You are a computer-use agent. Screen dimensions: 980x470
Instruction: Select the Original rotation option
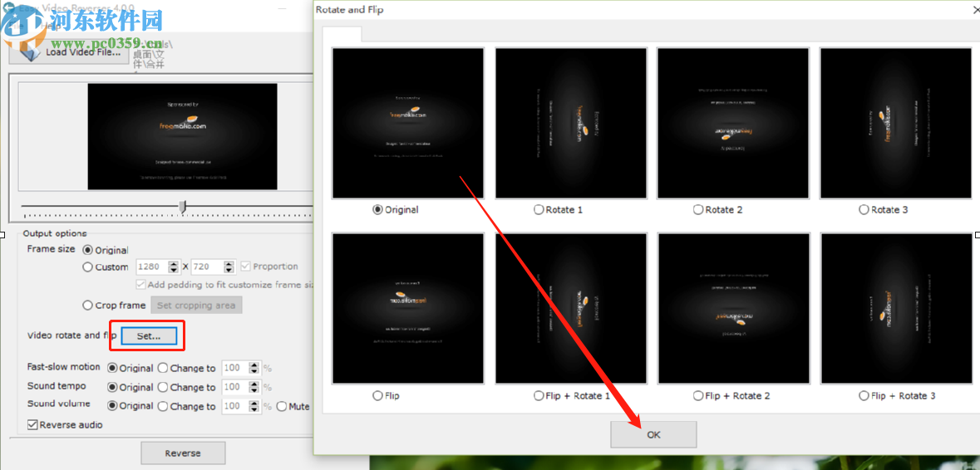click(395, 210)
